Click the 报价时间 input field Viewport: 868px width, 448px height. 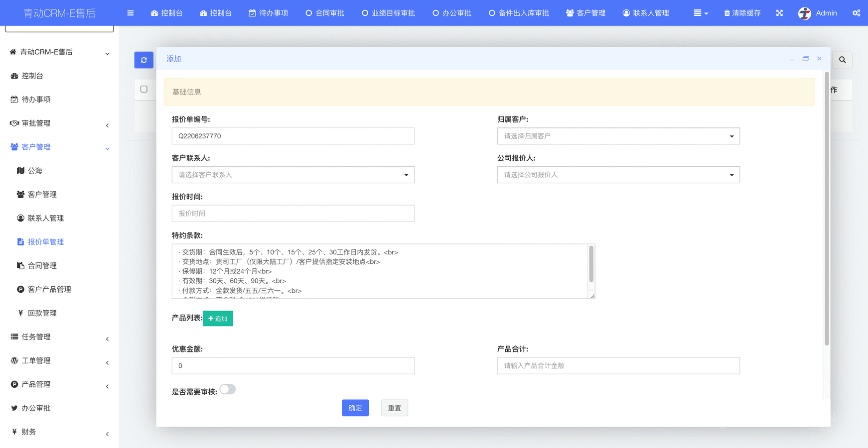(x=293, y=214)
